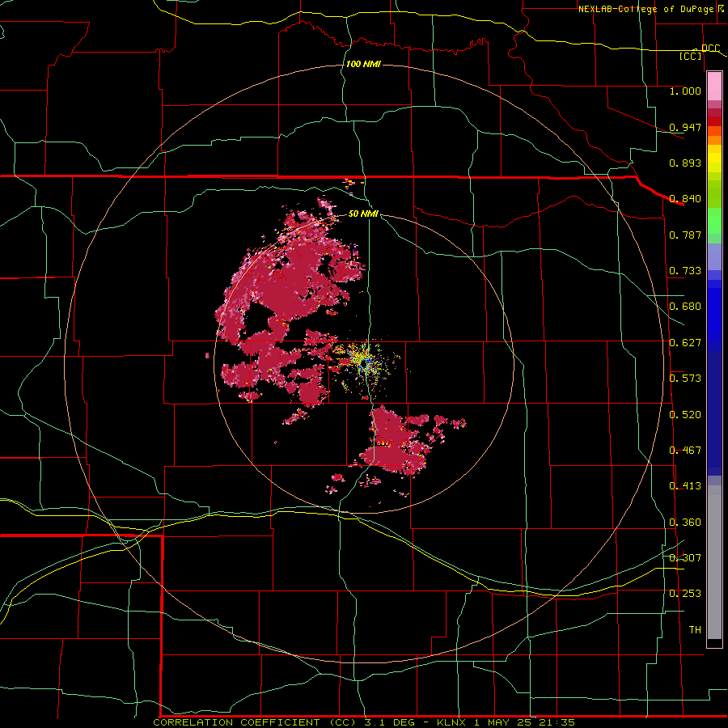728x728 pixels.
Task: Click the gray segment of the color bar
Action: pos(714,564)
